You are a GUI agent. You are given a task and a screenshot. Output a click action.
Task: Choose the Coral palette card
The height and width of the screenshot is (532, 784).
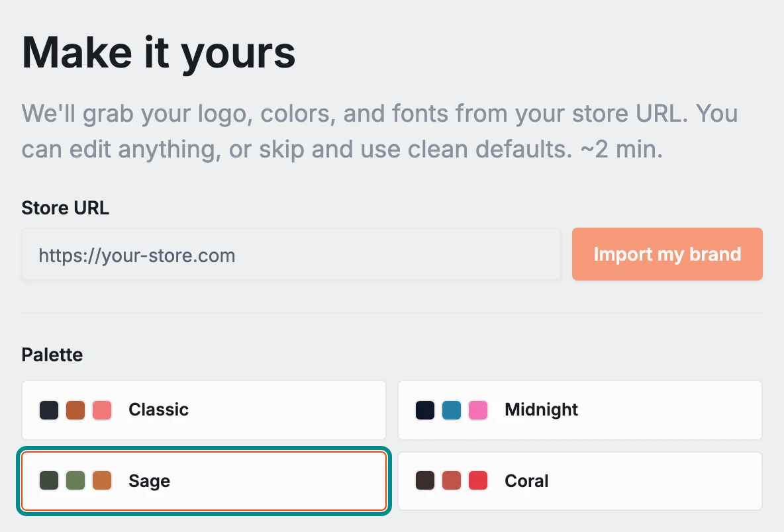click(580, 481)
